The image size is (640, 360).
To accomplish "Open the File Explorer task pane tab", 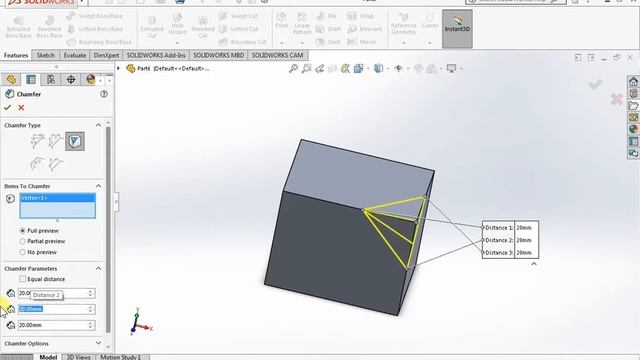I will 633,106.
